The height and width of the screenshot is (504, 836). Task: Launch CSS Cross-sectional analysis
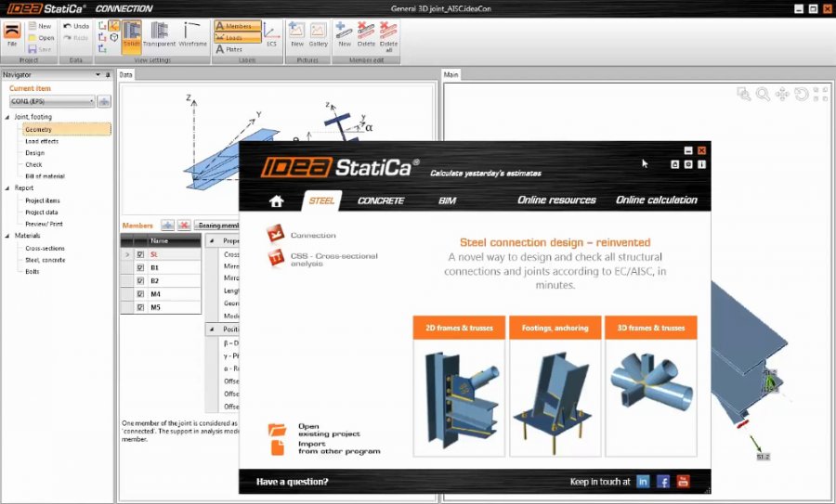tap(322, 259)
